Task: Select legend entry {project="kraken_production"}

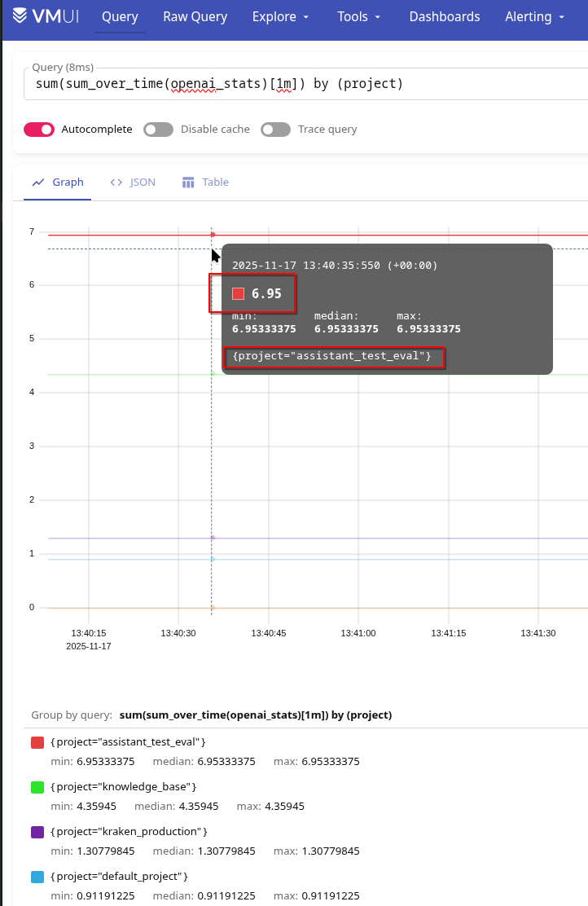Action: pyautogui.click(x=129, y=832)
